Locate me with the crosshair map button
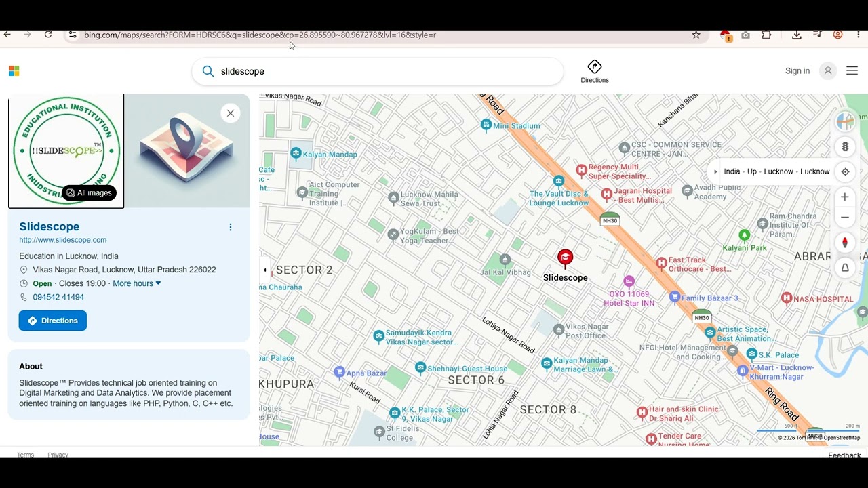Viewport: 868px width, 488px height. click(845, 171)
